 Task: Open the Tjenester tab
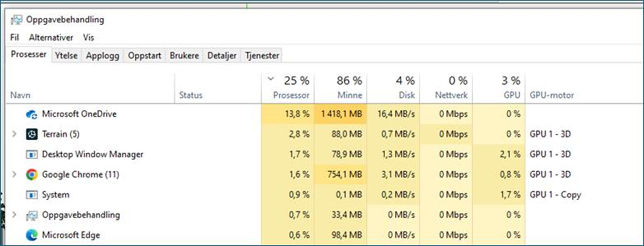(x=262, y=55)
